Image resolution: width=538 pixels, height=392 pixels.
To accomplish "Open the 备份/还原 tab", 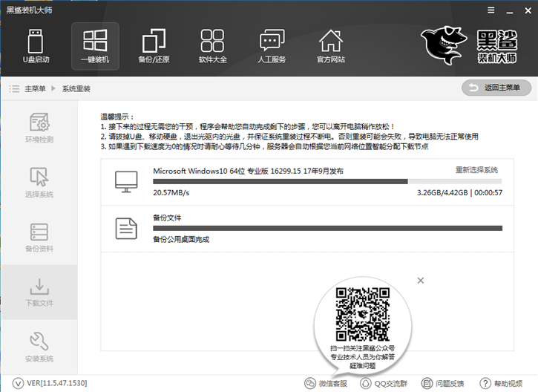I will point(154,46).
